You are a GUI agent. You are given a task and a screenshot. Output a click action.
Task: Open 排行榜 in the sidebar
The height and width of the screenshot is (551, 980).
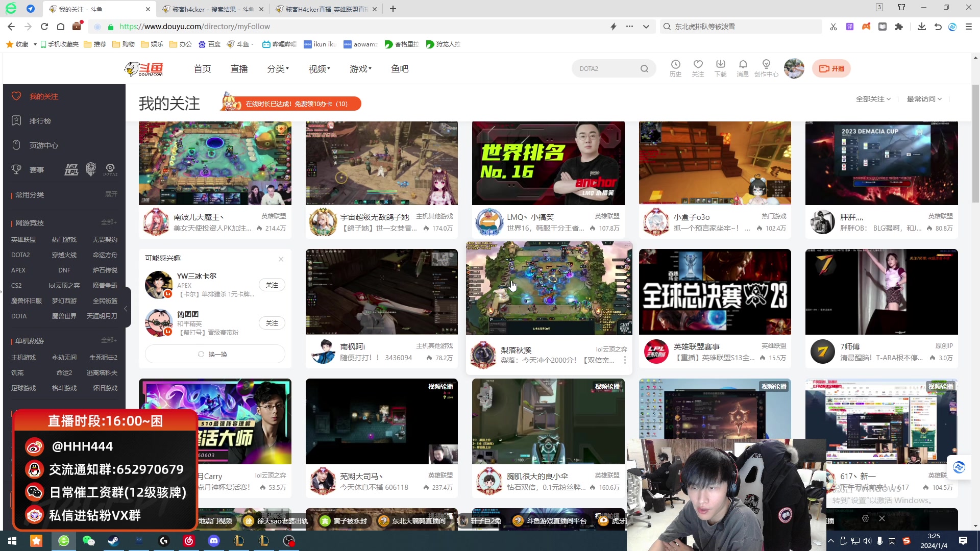40,121
